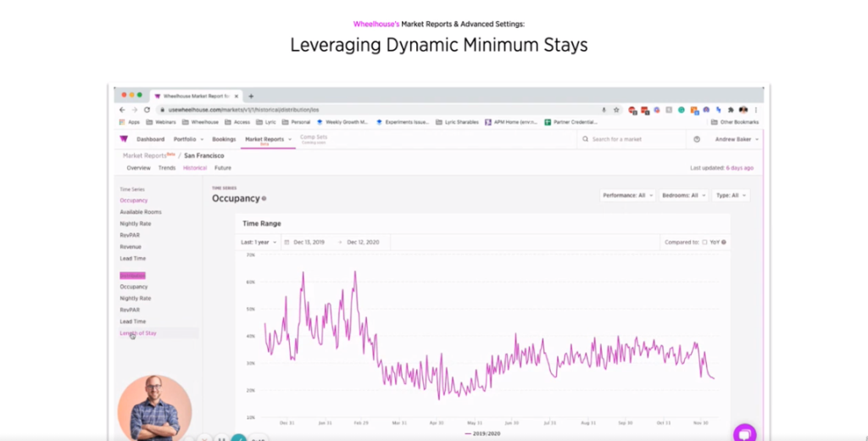Switch to the Trends tab
Image resolution: width=868 pixels, height=441 pixels.
click(x=167, y=168)
